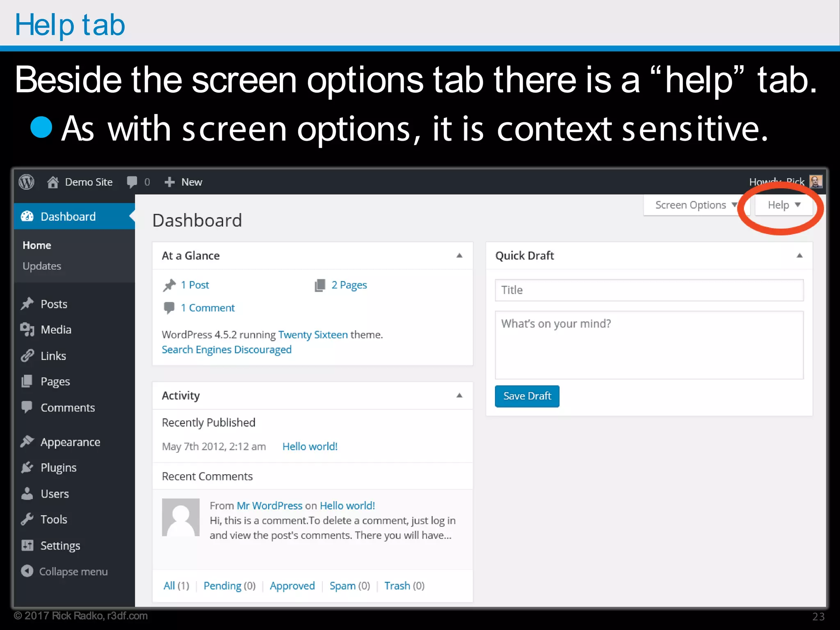This screenshot has width=840, height=630.
Task: Click the Pages icon in sidebar
Action: click(27, 381)
